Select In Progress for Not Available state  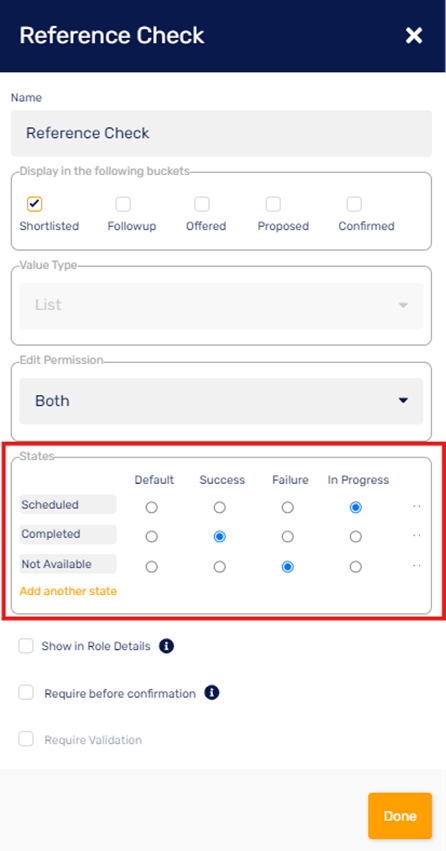(x=355, y=567)
